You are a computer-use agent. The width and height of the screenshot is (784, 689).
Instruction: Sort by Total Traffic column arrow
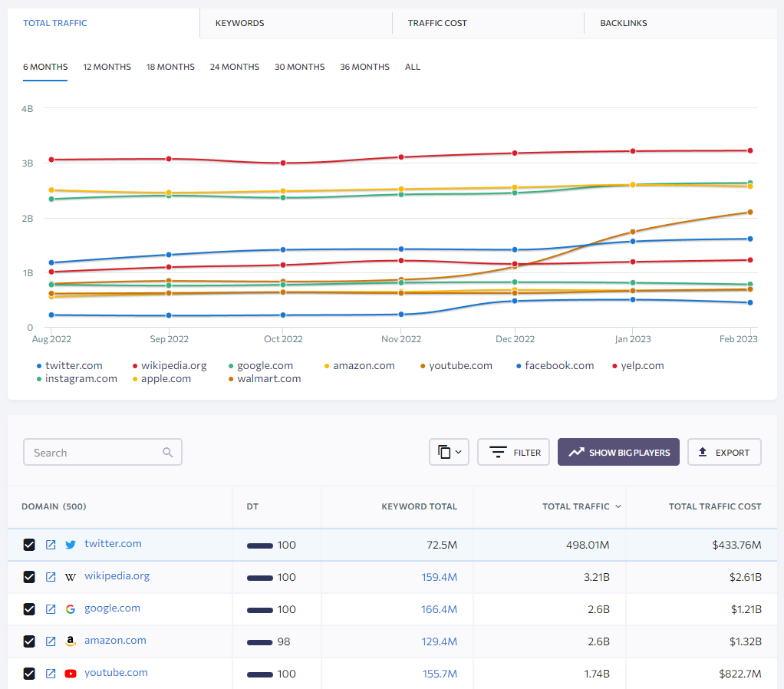click(618, 506)
